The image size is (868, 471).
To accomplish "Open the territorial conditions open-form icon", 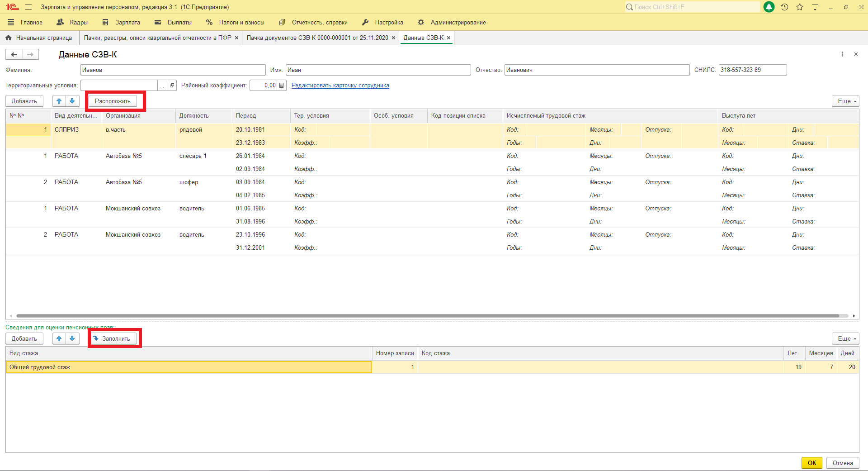I will [172, 85].
